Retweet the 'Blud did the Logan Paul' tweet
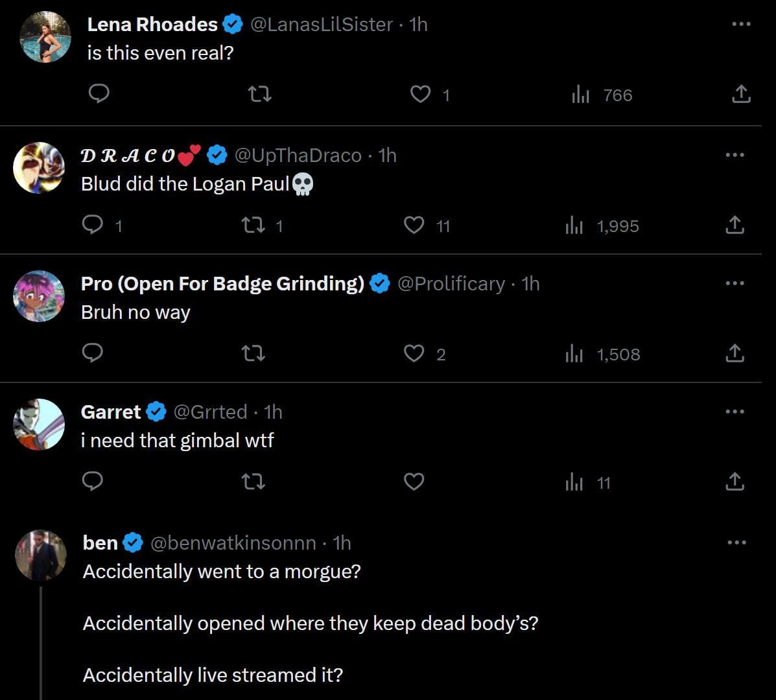This screenshot has width=776, height=700. [x=252, y=225]
